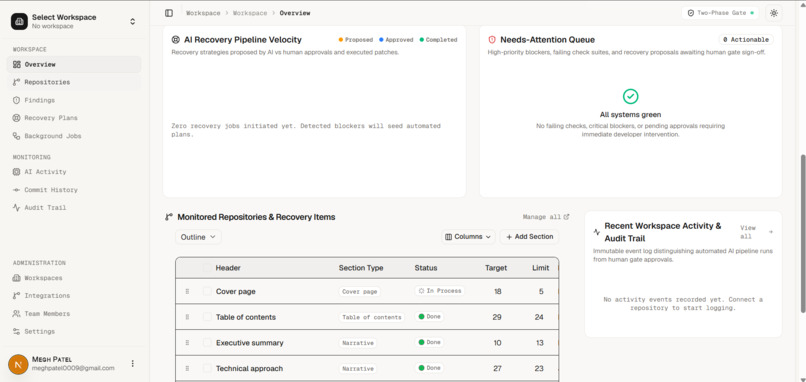
Task: Click the Integrations sidebar icon
Action: 16,296
